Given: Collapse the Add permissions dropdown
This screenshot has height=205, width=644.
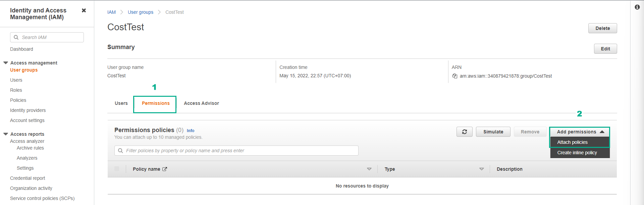Looking at the screenshot, I should point(580,132).
